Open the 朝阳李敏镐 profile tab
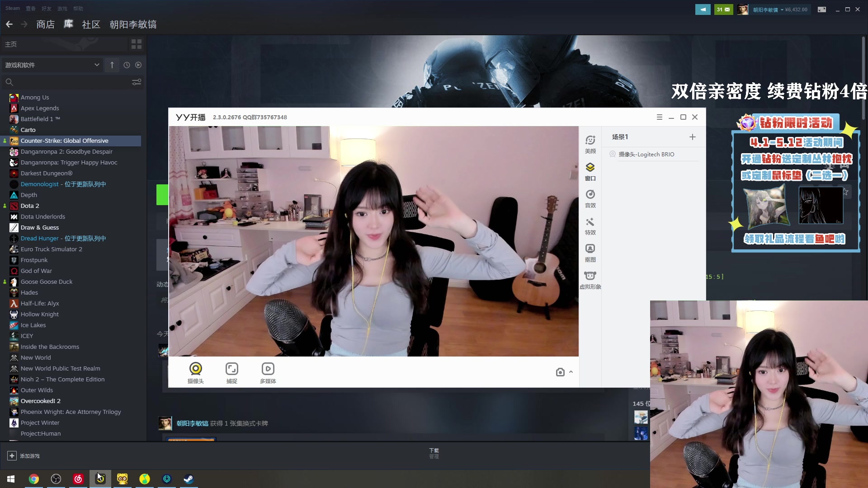Viewport: 868px width, 488px height. [133, 24]
